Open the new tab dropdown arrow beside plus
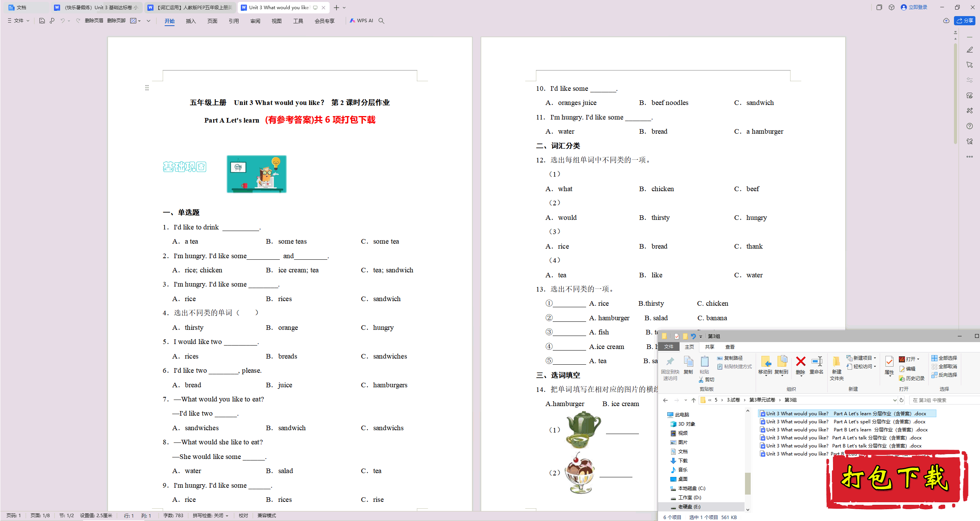 344,7
